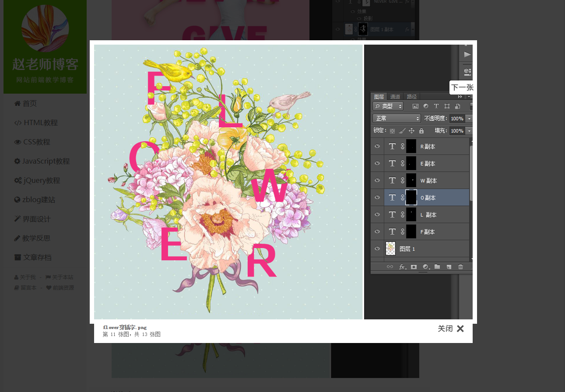Open 文章存档 in sidebar
565x392 pixels.
32,258
